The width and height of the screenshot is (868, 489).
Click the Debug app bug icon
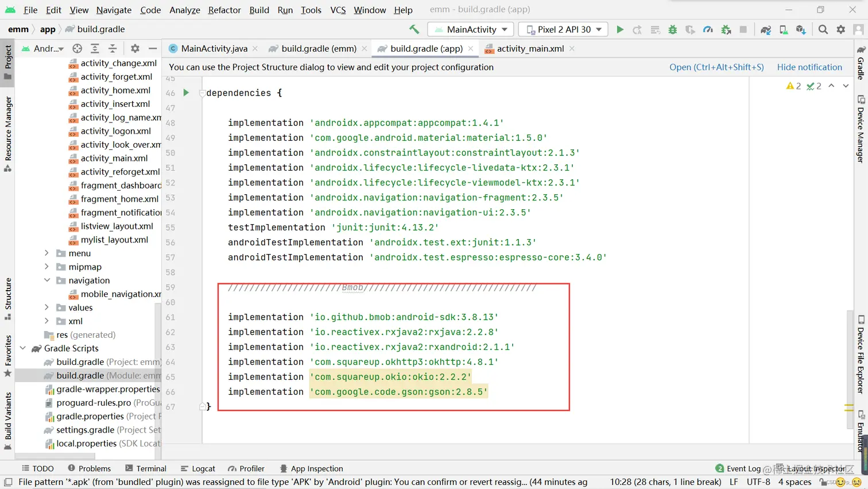pyautogui.click(x=673, y=29)
